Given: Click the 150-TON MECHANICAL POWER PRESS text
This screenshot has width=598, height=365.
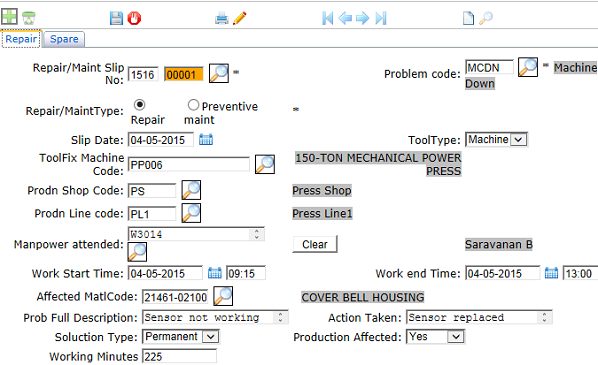Looking at the screenshot, I should (x=378, y=164).
